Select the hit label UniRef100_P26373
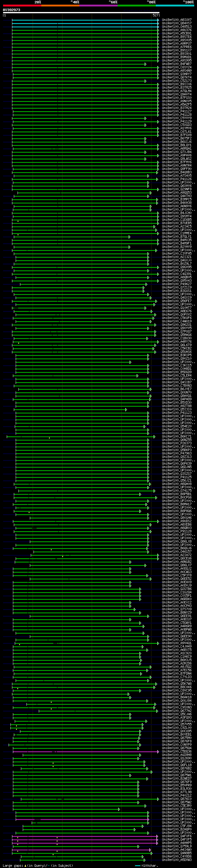Image resolution: width=197 pixels, height=868 pixels. coord(176,443)
